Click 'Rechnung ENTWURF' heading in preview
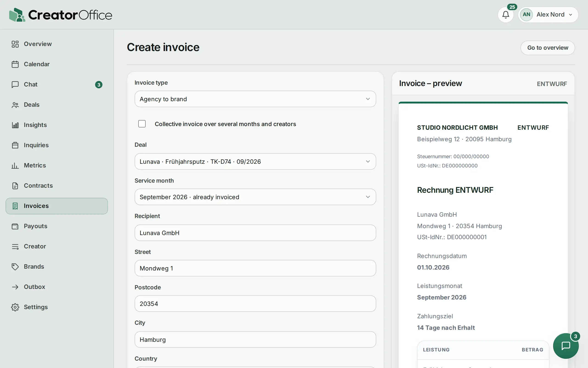This screenshot has width=588, height=368. 455,190
